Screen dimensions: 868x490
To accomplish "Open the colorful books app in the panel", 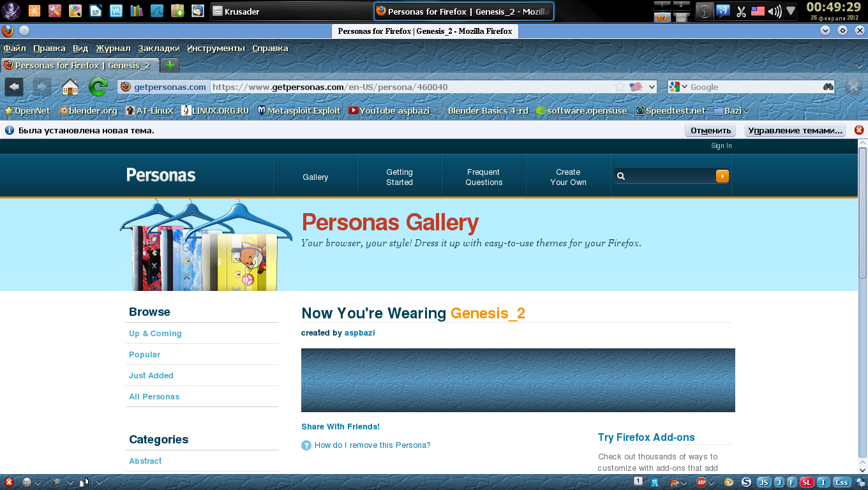I will tap(137, 11).
